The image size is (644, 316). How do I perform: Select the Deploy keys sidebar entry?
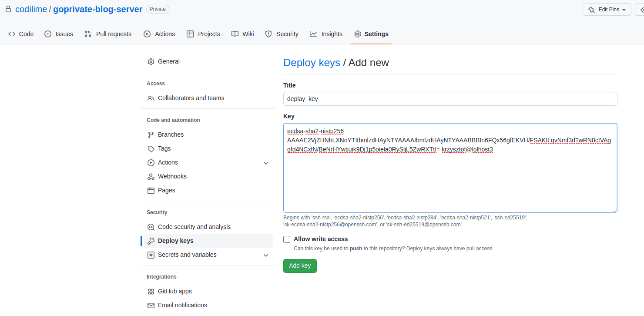click(x=176, y=240)
